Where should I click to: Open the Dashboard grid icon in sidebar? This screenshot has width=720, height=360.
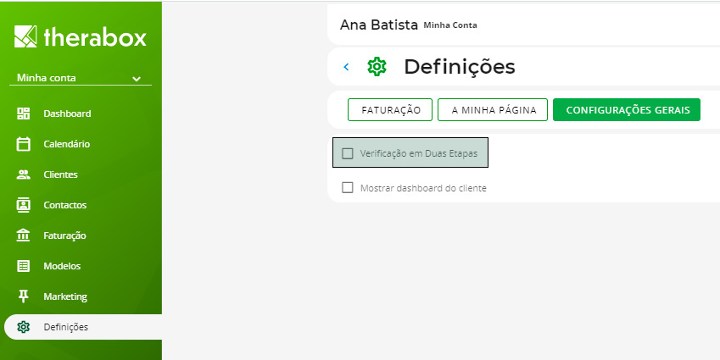(x=23, y=113)
